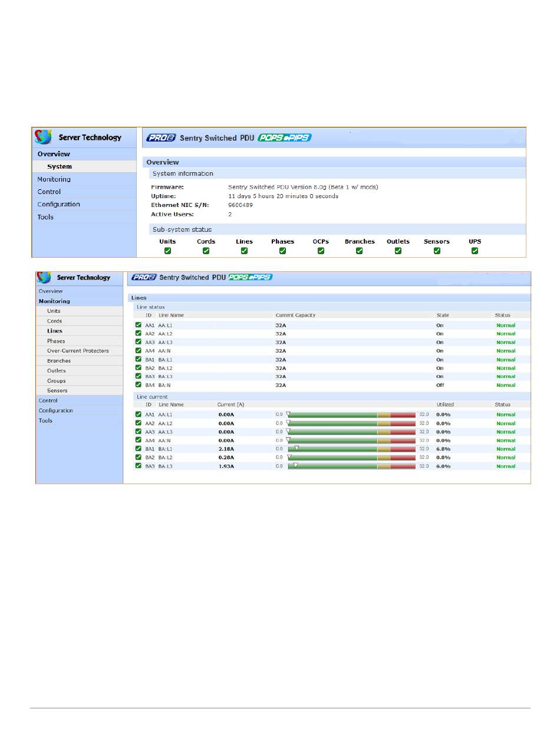Click AA2 check icon in Line current table
The height and width of the screenshot is (736, 560).
coord(139,423)
